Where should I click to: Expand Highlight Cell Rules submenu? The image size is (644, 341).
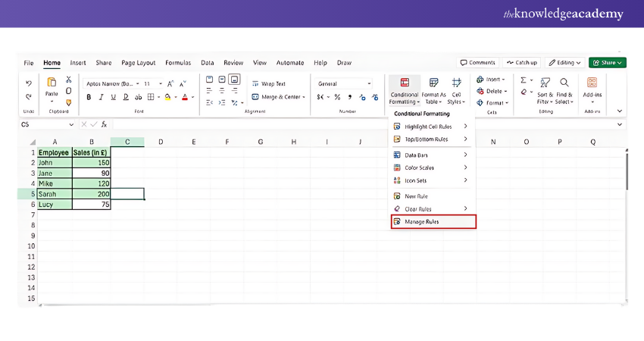pos(430,127)
